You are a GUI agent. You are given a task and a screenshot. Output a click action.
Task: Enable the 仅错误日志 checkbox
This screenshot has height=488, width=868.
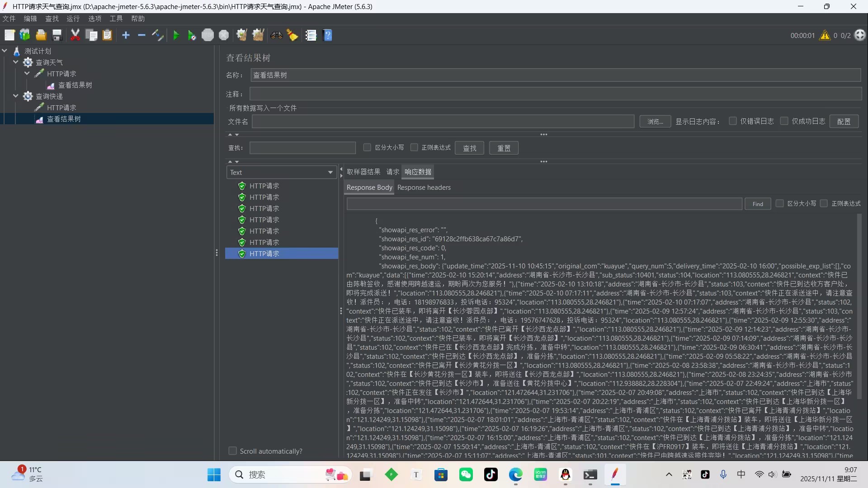coord(733,121)
